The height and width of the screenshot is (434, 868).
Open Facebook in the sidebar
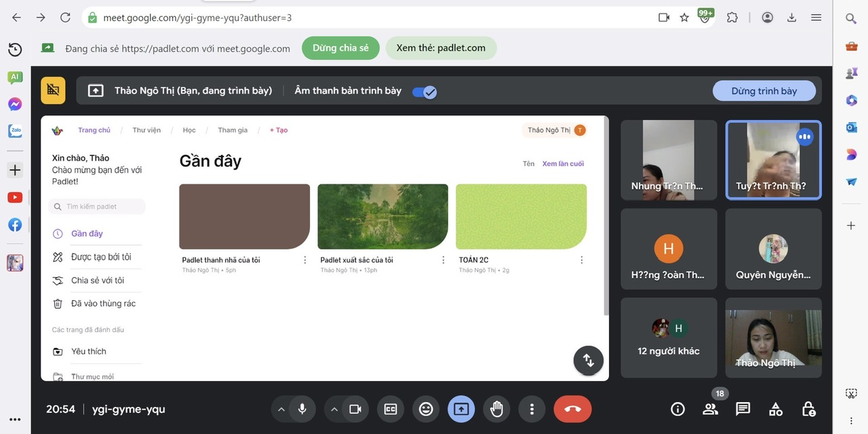(15, 225)
